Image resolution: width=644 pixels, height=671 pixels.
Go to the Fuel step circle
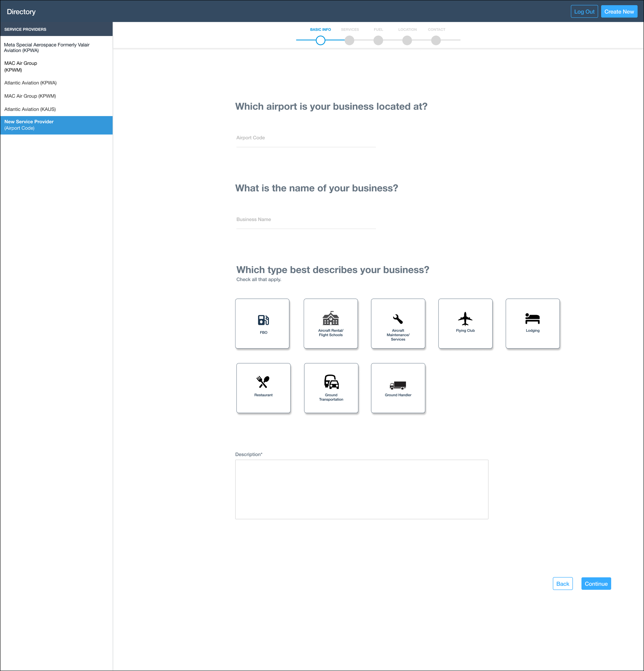pyautogui.click(x=378, y=40)
